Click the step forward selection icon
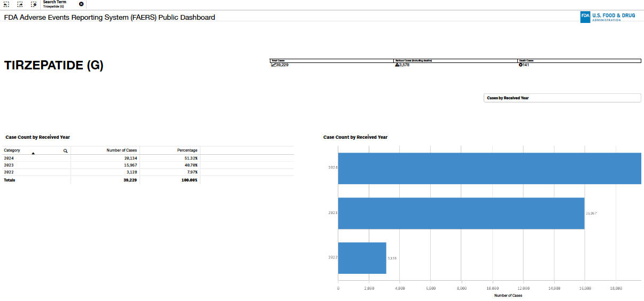The image size is (644, 301). pos(20,4)
